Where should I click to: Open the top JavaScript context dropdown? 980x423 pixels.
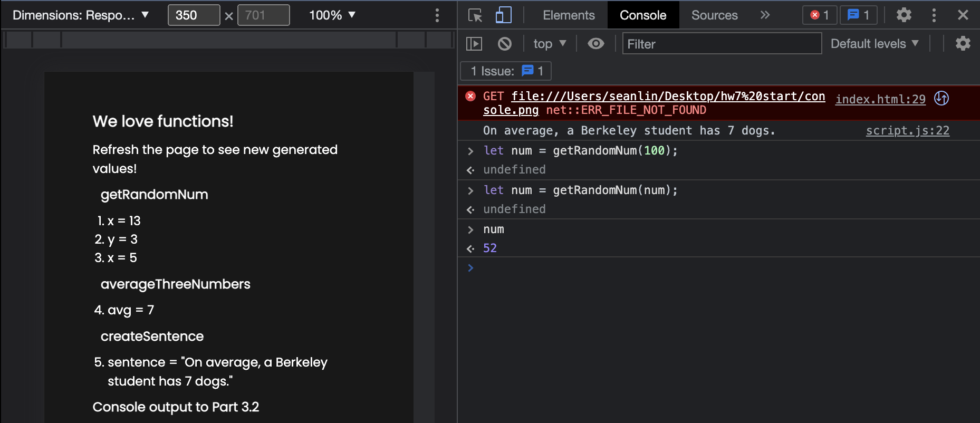tap(549, 44)
